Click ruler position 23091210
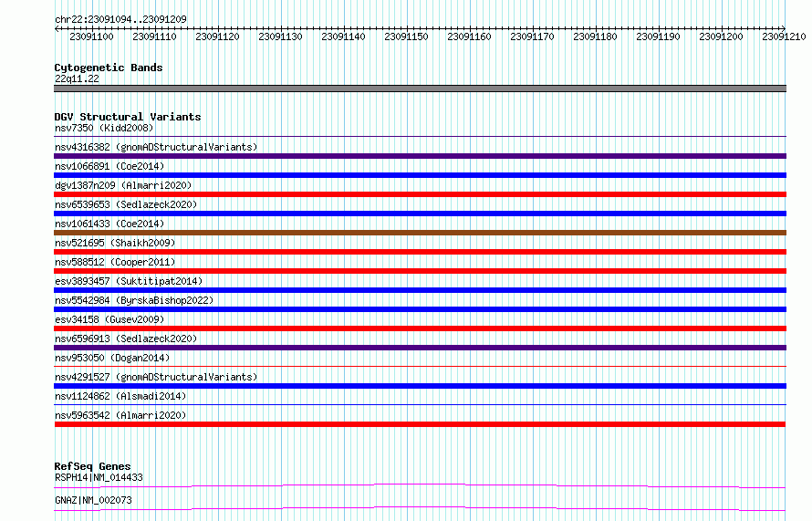The height and width of the screenshot is (521, 812). pyautogui.click(x=784, y=36)
